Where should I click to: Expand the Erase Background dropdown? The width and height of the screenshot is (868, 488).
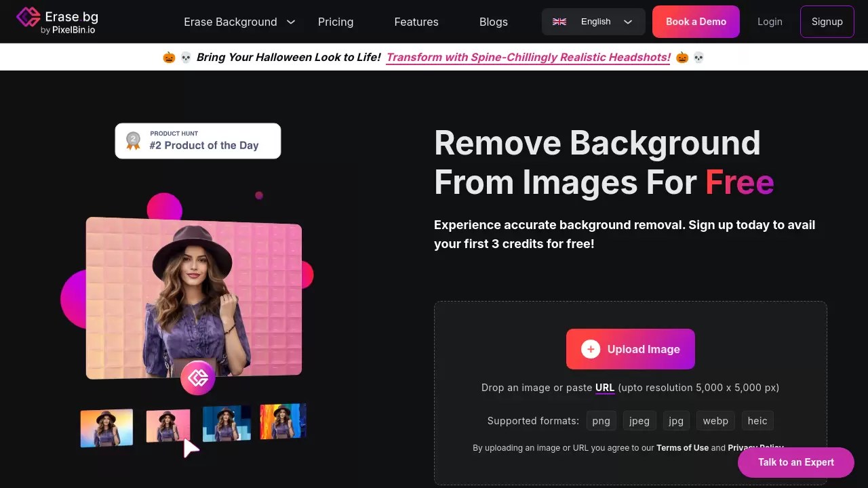tap(291, 22)
